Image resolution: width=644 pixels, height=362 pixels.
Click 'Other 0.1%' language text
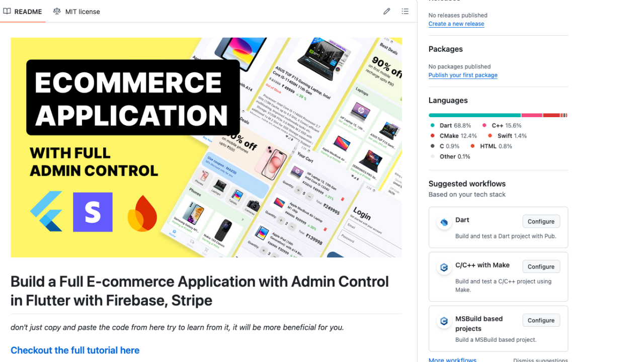(x=455, y=156)
